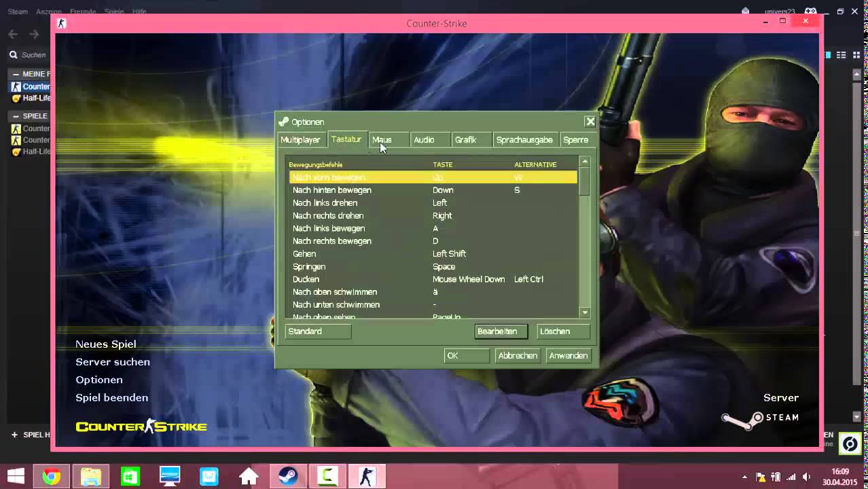Click the Standard defaults button
868x489 pixels.
318,331
